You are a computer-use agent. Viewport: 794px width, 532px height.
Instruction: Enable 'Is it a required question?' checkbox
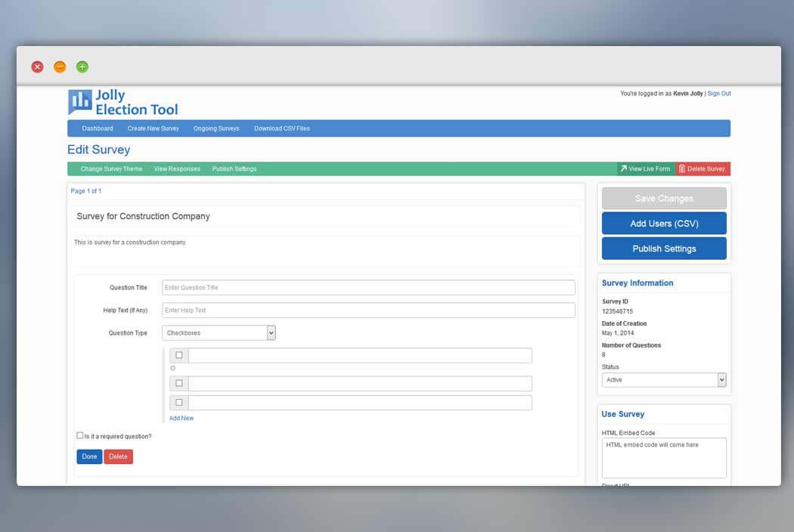[x=79, y=435]
